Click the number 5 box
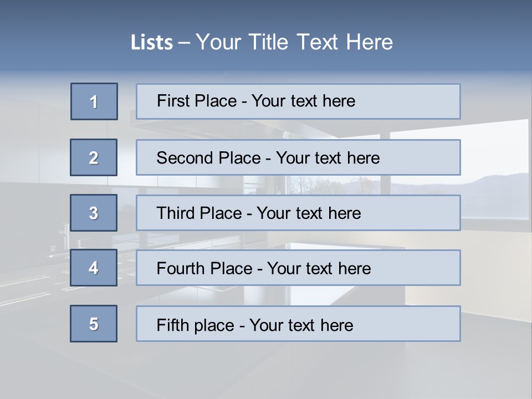This screenshot has height=399, width=532. coord(94,324)
